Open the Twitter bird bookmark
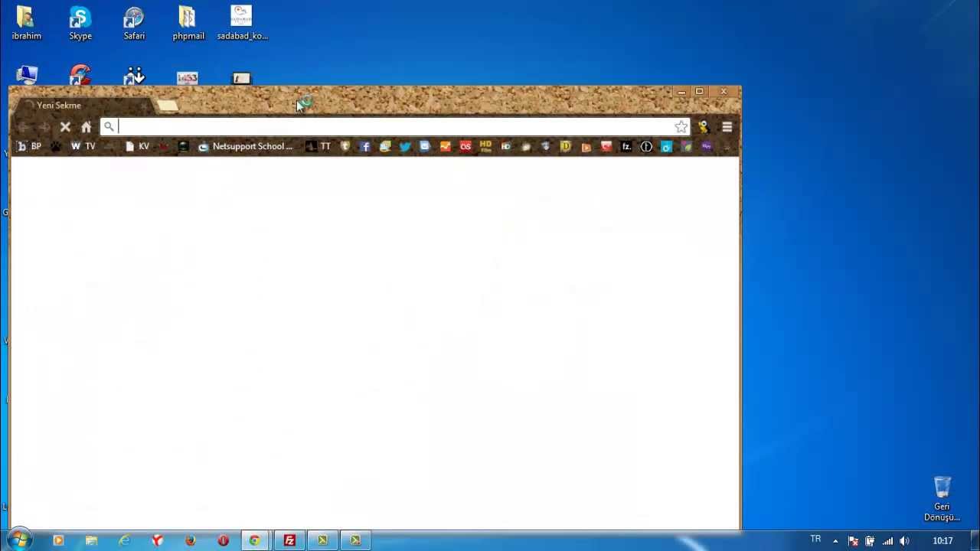Screen dimensions: 980x551 coord(405,146)
